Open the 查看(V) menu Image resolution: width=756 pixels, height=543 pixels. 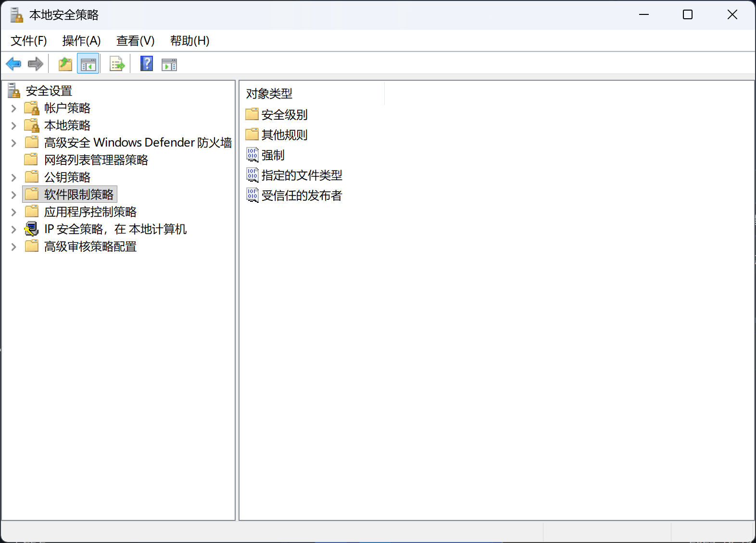(x=135, y=41)
